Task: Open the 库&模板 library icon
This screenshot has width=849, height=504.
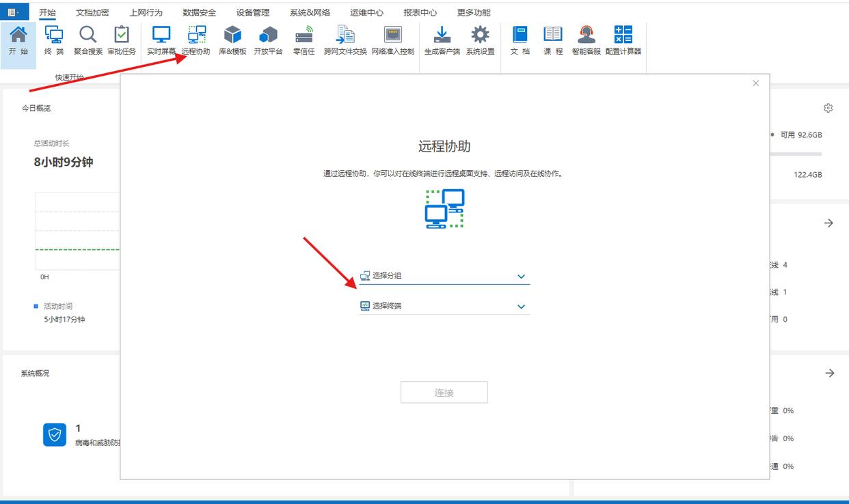Action: pyautogui.click(x=232, y=40)
